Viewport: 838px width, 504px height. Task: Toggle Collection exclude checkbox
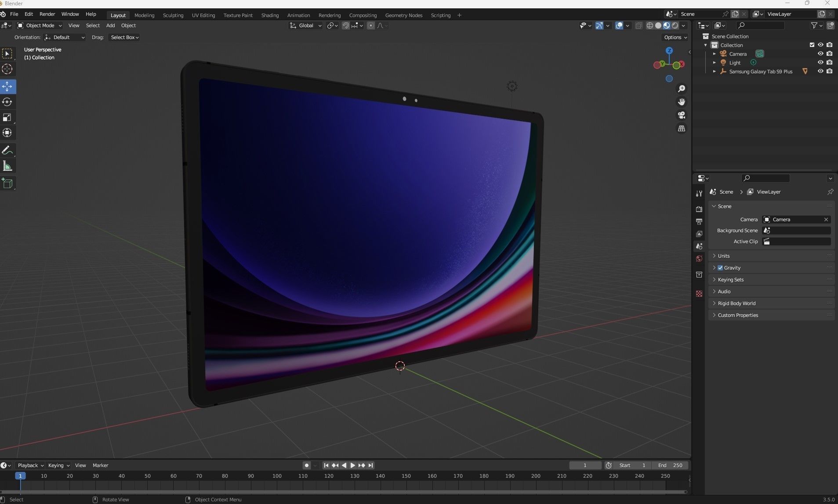812,45
